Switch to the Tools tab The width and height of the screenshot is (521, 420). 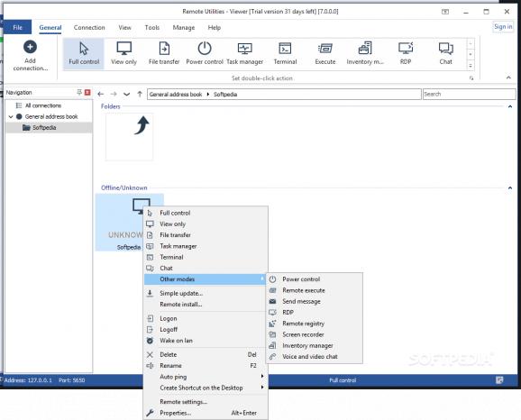click(151, 28)
